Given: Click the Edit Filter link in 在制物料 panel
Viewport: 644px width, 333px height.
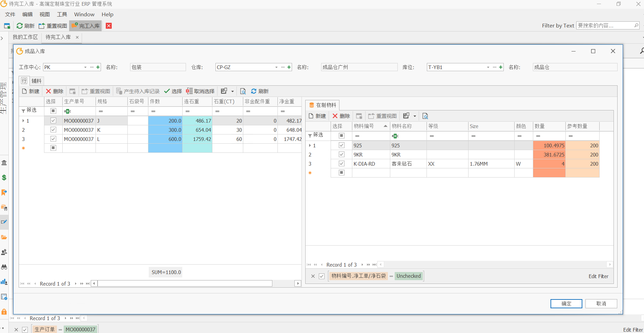Looking at the screenshot, I should [x=598, y=276].
